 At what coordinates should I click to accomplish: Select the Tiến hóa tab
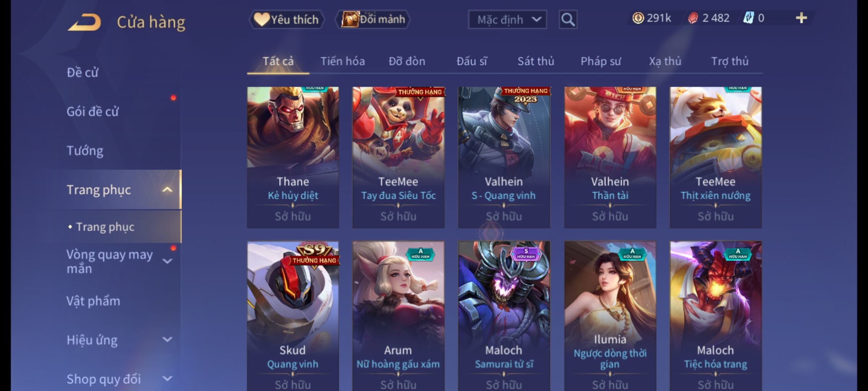tap(342, 61)
